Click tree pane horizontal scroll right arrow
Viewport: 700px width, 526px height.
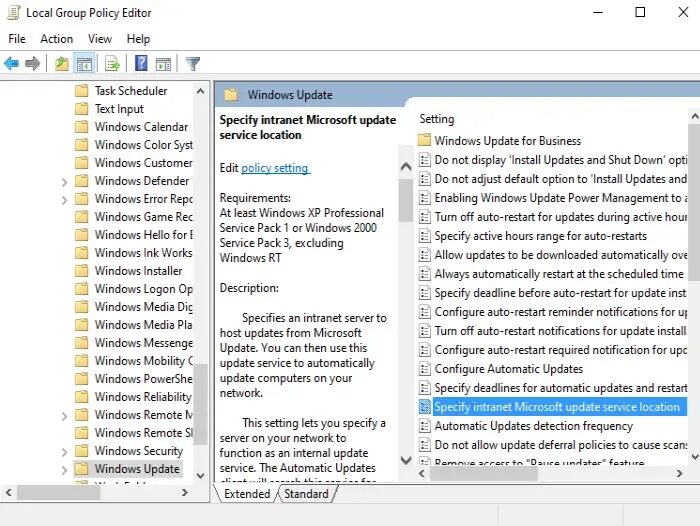pos(185,493)
